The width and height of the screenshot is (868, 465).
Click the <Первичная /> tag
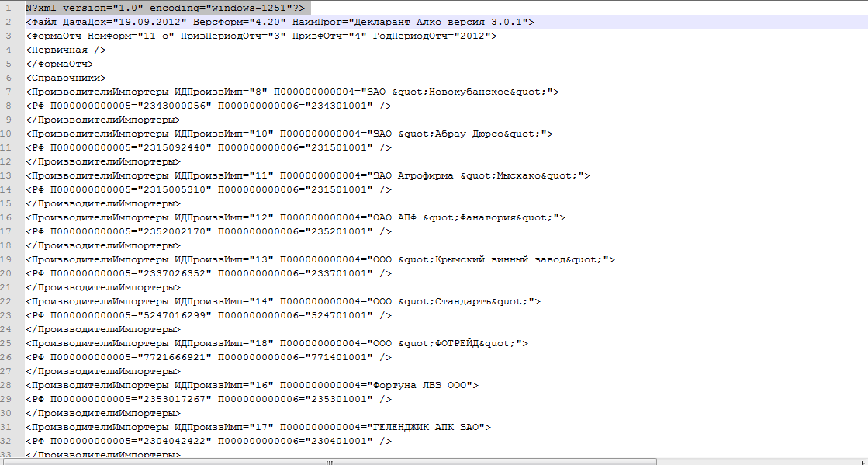pyautogui.click(x=66, y=50)
